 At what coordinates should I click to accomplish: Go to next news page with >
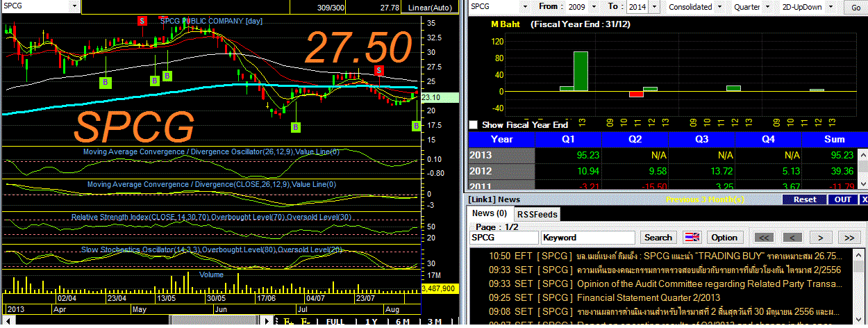(x=821, y=238)
